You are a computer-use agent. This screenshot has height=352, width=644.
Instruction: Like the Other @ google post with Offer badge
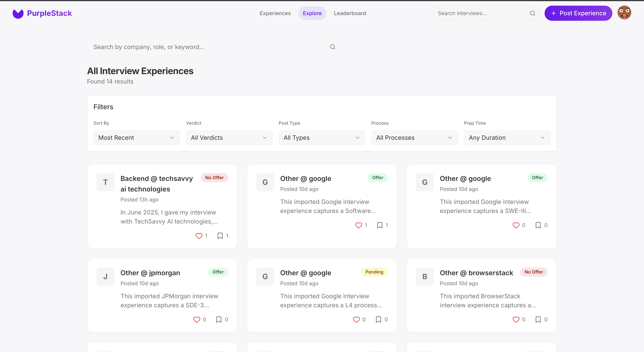point(359,225)
